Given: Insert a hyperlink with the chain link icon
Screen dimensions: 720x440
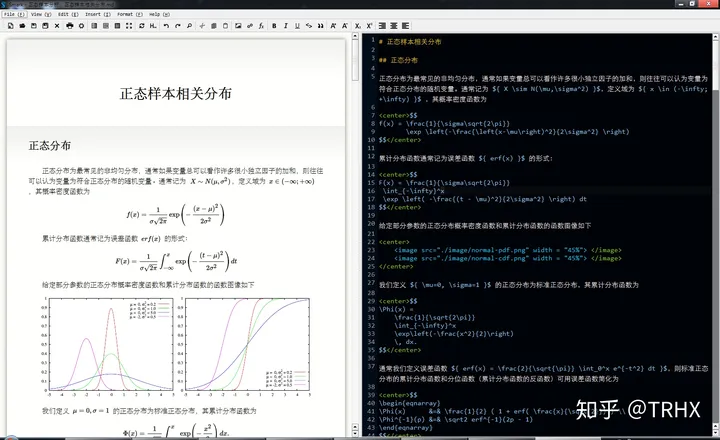Looking at the screenshot, I should [x=250, y=26].
